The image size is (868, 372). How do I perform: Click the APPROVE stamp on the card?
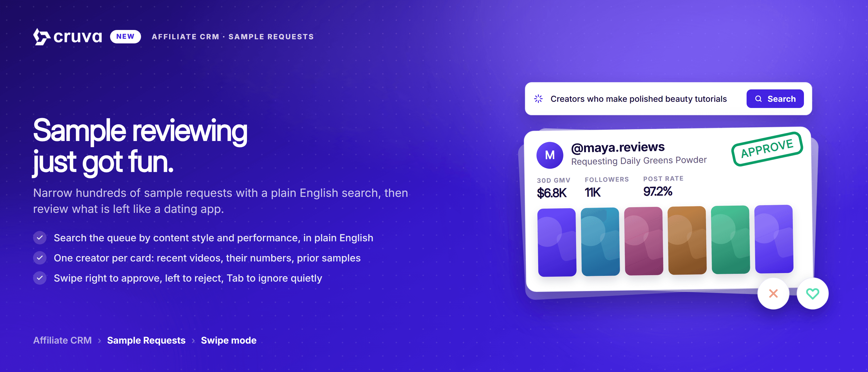(x=767, y=149)
